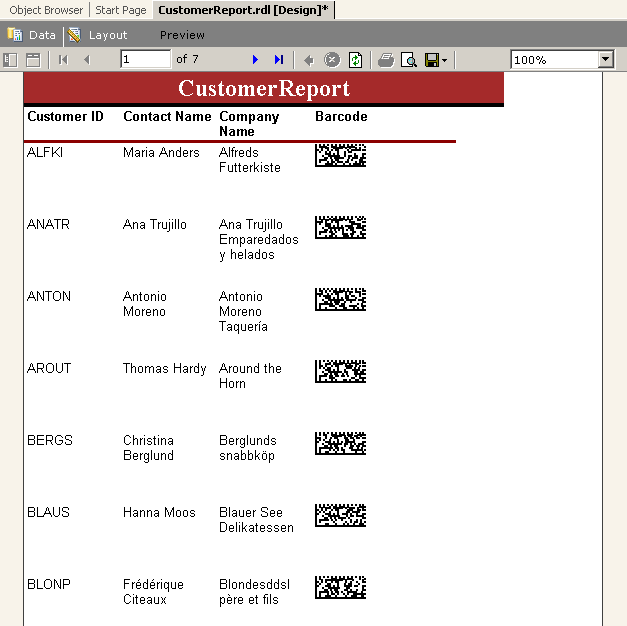
Task: Navigate back to parent report
Action: pyautogui.click(x=308, y=60)
